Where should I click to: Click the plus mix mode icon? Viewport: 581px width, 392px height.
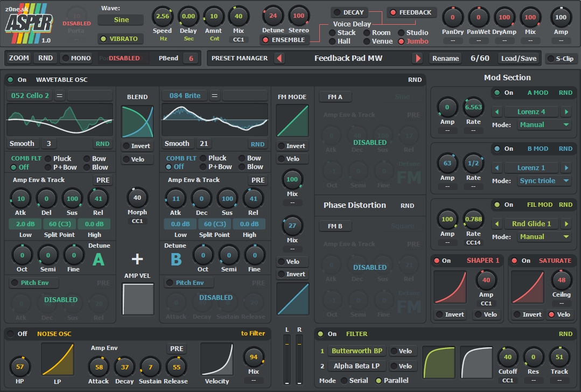pyautogui.click(x=137, y=258)
